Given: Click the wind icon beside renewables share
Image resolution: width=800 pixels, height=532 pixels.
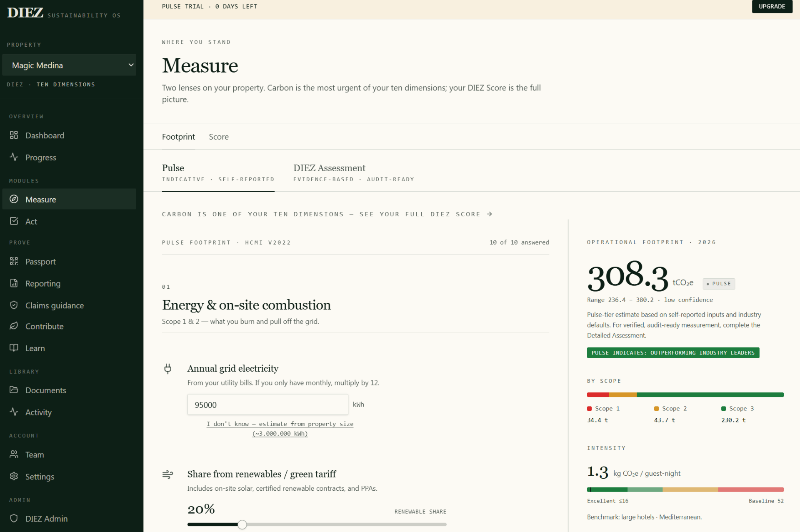Looking at the screenshot, I should click(167, 474).
